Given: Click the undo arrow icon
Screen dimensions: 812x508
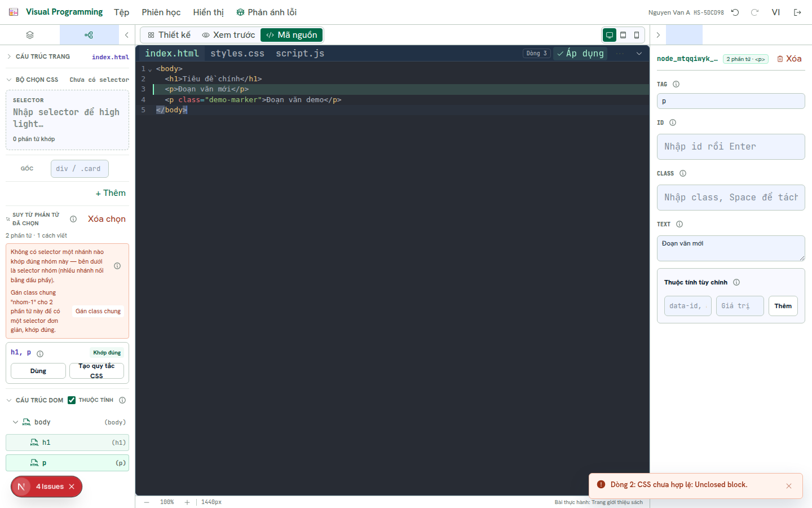Looking at the screenshot, I should pyautogui.click(x=735, y=12).
